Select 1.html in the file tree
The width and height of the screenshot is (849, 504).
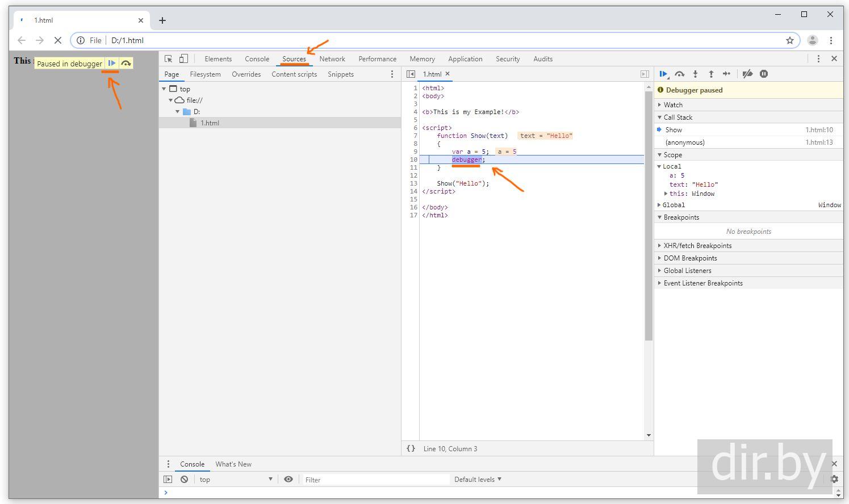(210, 123)
